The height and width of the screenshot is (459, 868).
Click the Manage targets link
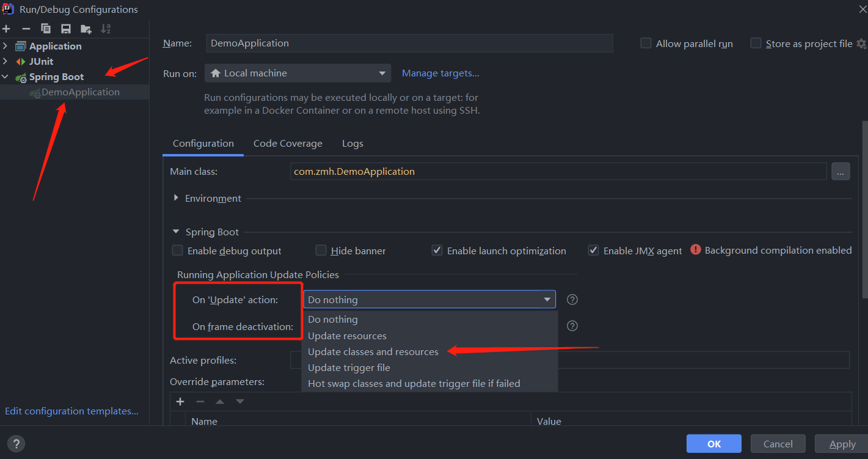[440, 73]
